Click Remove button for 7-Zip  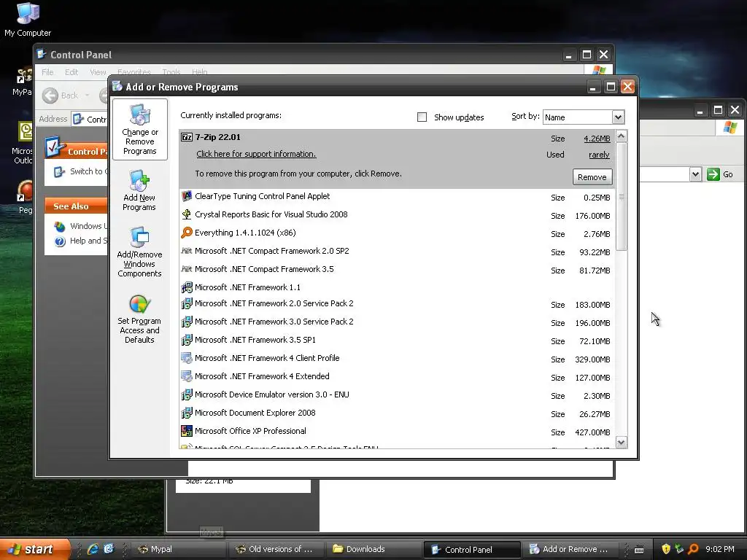592,177
